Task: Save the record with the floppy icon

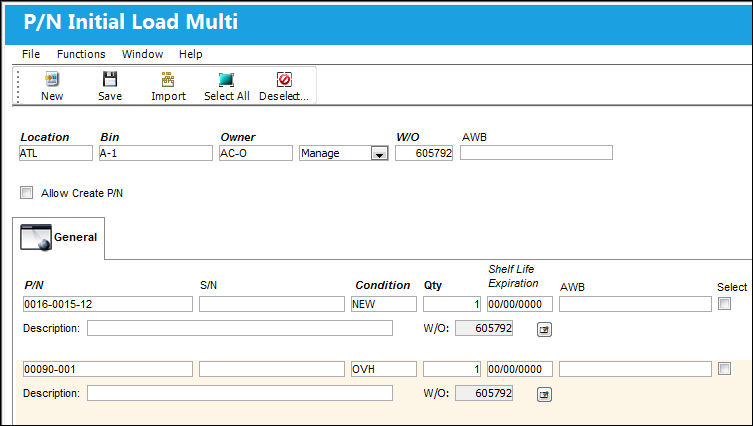Action: [x=110, y=79]
